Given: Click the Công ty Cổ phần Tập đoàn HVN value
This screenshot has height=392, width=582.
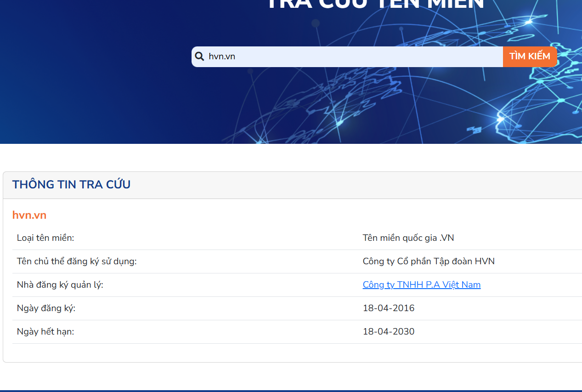Looking at the screenshot, I should (x=429, y=261).
